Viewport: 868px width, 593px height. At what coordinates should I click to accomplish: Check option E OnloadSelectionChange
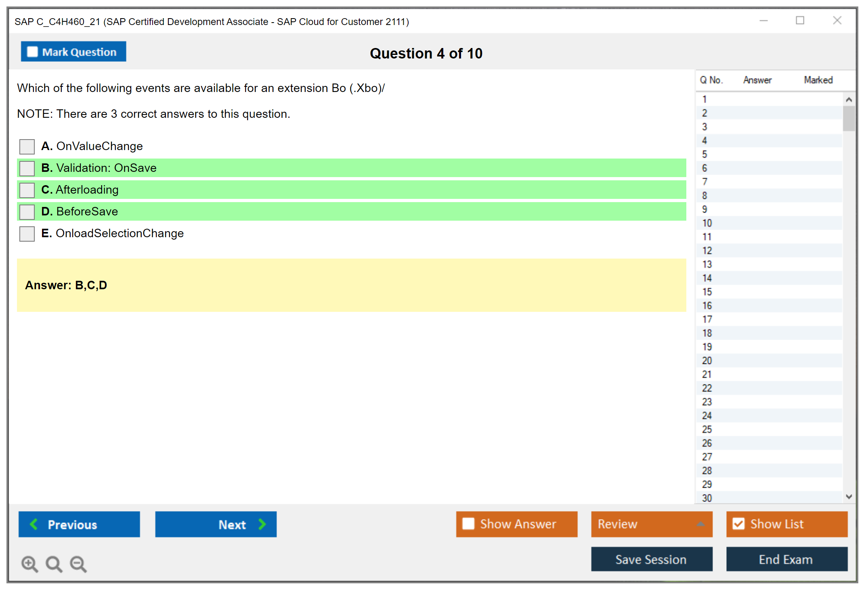click(x=27, y=234)
